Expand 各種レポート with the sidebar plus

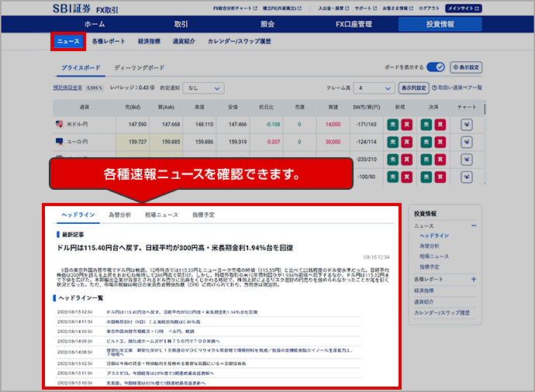pos(474,279)
